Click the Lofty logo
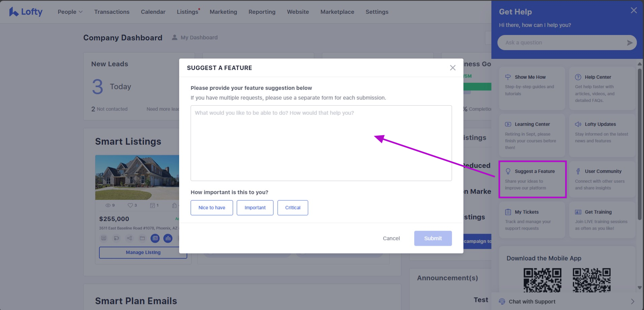Viewport: 644px width, 310px height. [x=26, y=12]
